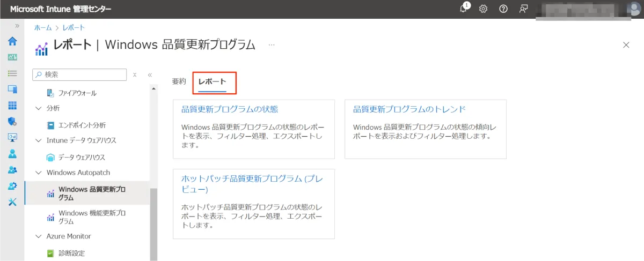This screenshot has width=644, height=261.
Task: Open Dashboard icon in sidebar
Action: click(12, 57)
